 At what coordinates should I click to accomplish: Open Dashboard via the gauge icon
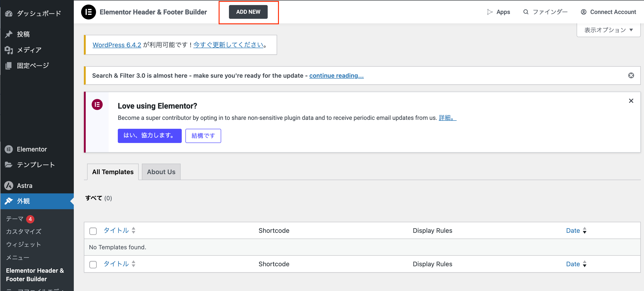click(9, 14)
